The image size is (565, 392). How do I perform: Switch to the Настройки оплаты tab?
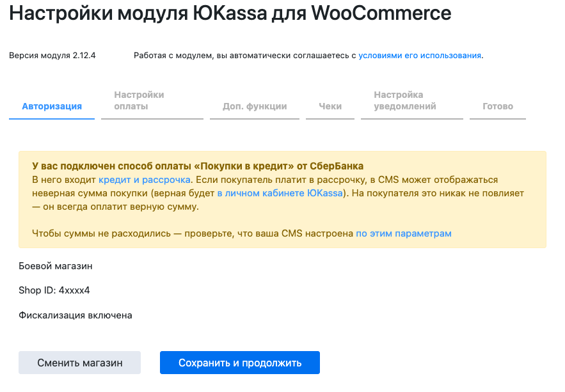click(x=139, y=100)
